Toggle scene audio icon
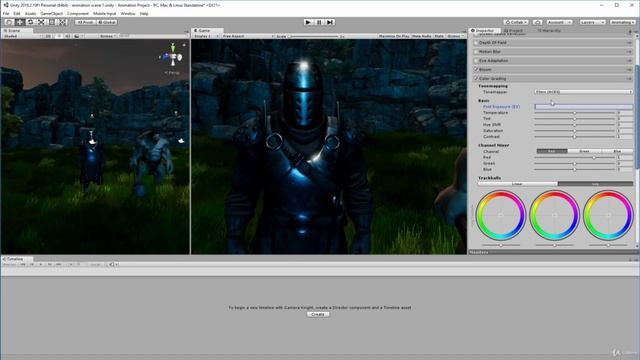This screenshot has width=640, height=360. (x=68, y=36)
